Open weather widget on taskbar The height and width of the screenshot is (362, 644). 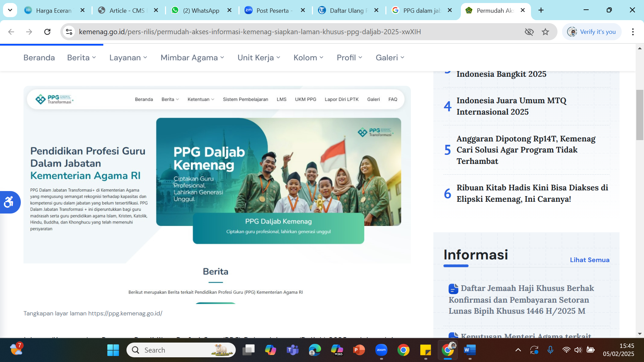tap(16, 350)
